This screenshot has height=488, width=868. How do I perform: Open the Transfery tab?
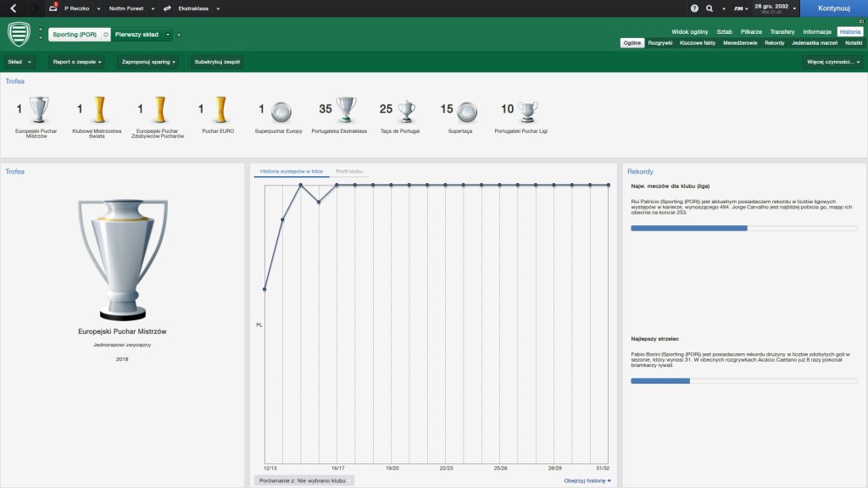tap(782, 31)
